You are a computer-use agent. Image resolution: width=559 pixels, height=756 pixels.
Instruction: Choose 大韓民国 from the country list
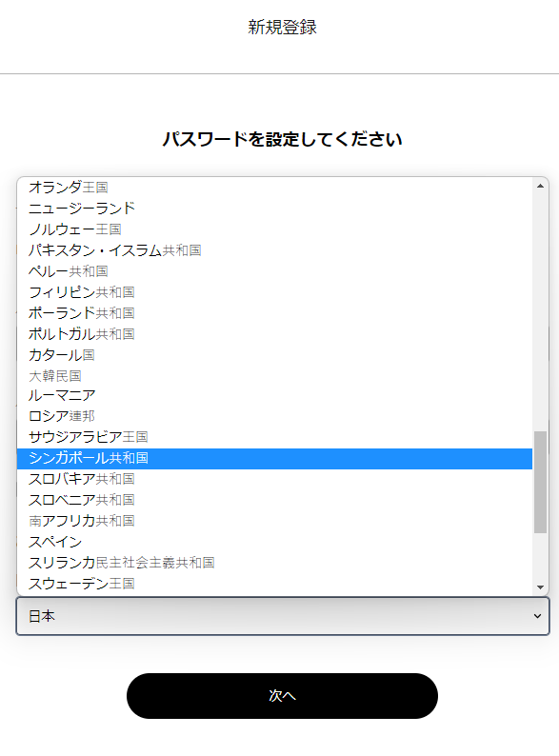(x=274, y=376)
